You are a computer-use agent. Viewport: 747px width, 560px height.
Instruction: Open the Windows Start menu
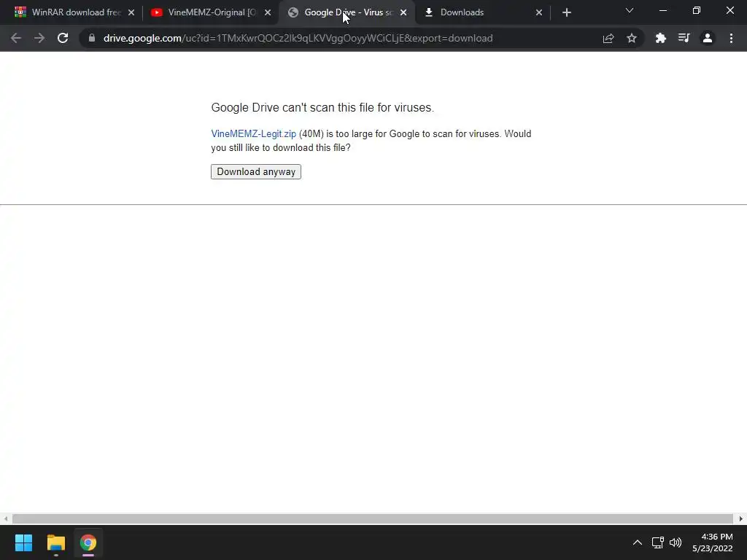click(x=23, y=542)
